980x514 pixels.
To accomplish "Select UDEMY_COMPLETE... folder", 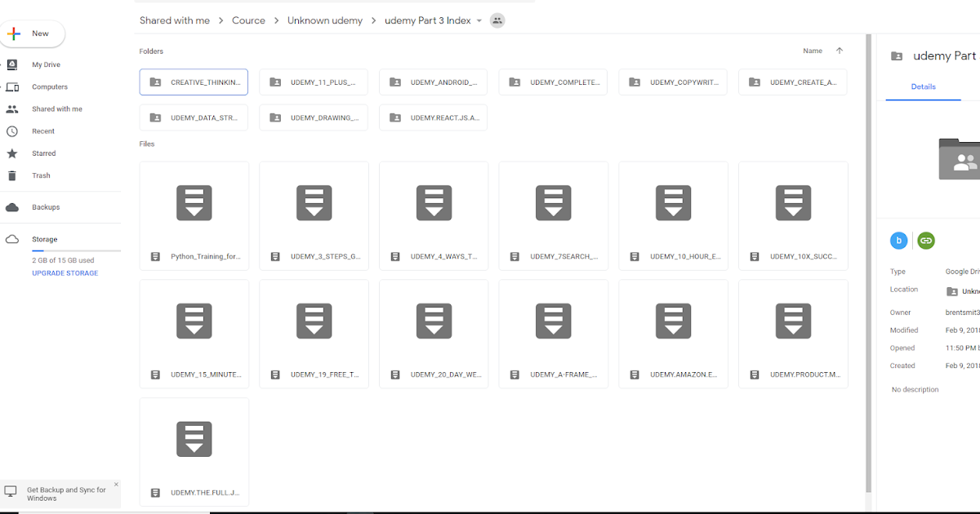I will [x=553, y=82].
